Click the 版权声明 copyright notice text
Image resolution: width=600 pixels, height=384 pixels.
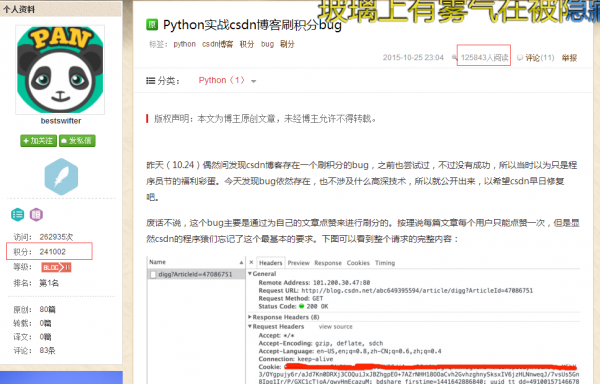(265, 119)
